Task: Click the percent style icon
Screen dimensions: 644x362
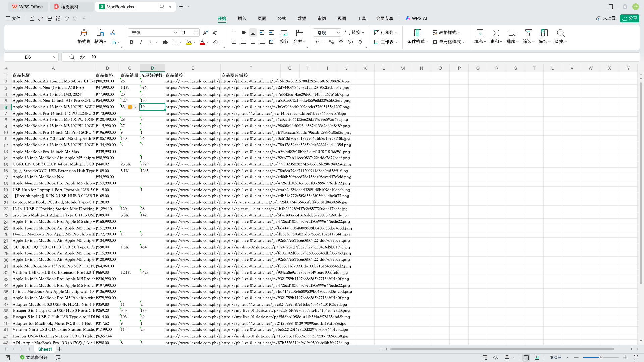Action: point(332,42)
